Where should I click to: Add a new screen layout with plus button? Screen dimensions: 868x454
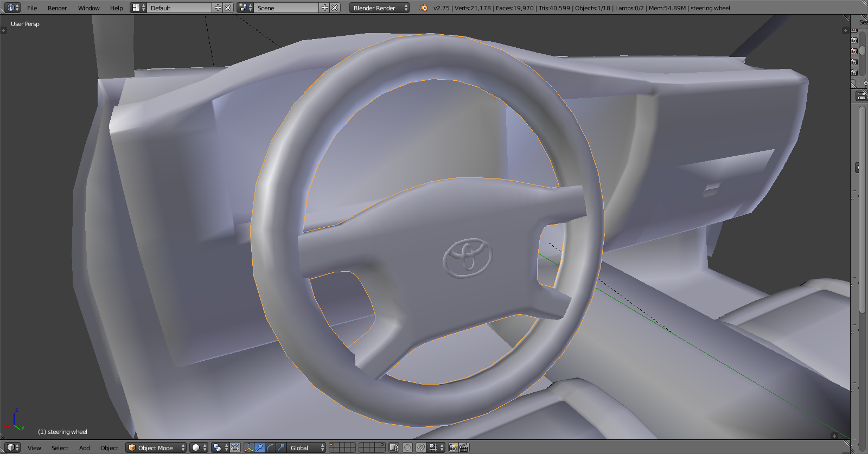pyautogui.click(x=218, y=8)
